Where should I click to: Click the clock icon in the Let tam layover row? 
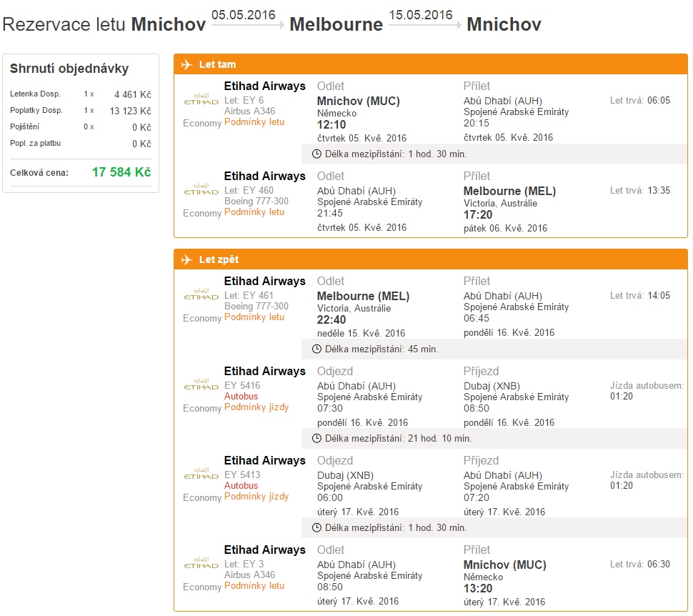click(x=316, y=154)
